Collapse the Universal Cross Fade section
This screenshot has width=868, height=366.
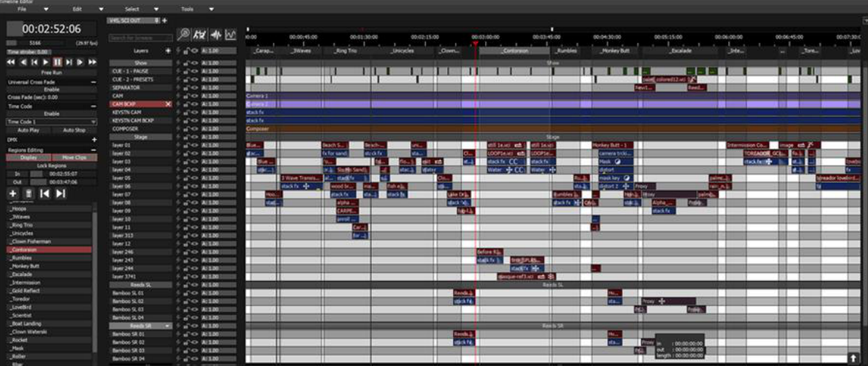pos(94,82)
